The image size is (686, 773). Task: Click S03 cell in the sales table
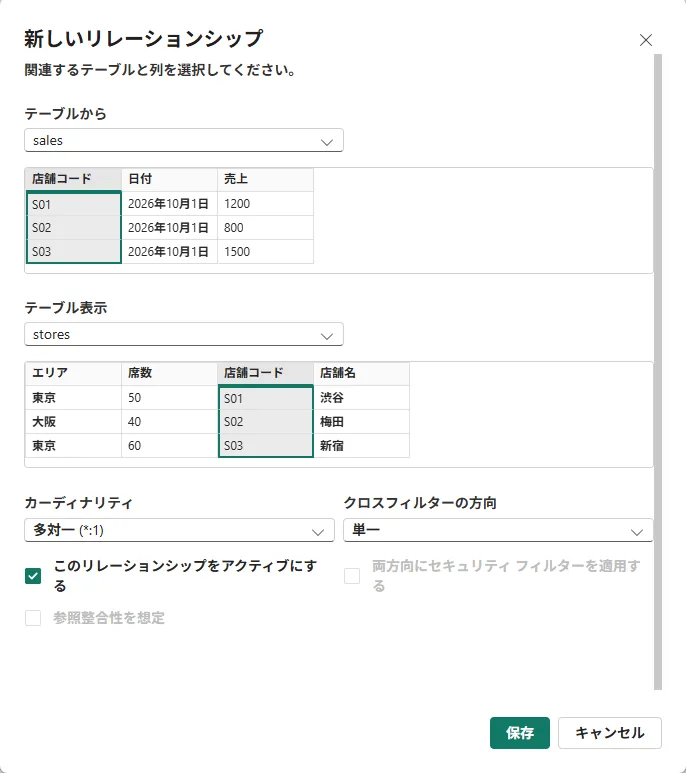pos(73,252)
